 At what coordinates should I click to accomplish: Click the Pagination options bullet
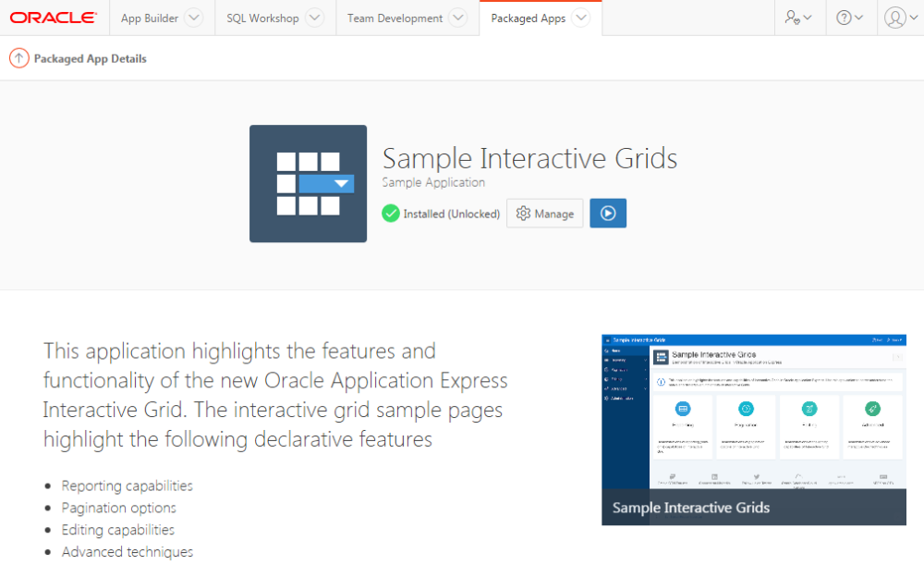coord(119,508)
